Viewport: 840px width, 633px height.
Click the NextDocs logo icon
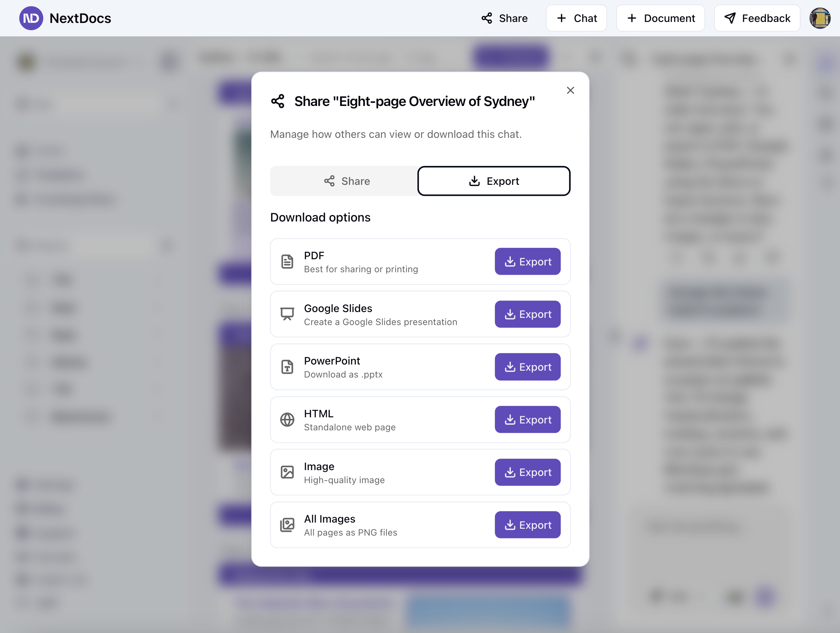pyautogui.click(x=31, y=18)
